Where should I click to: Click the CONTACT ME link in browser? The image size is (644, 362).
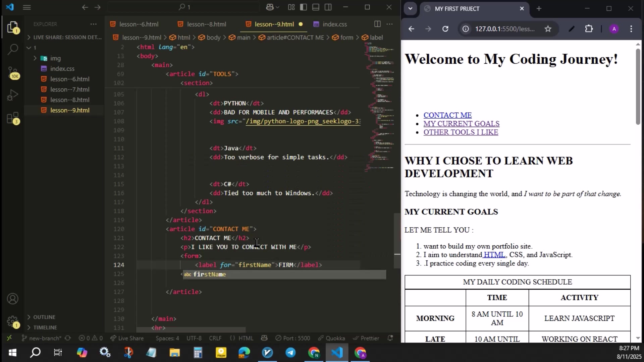[x=447, y=115]
